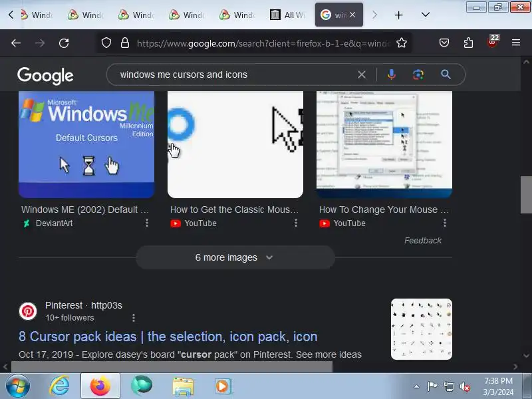Click in the Google search input field
The image size is (532, 399).
pos(234,74)
